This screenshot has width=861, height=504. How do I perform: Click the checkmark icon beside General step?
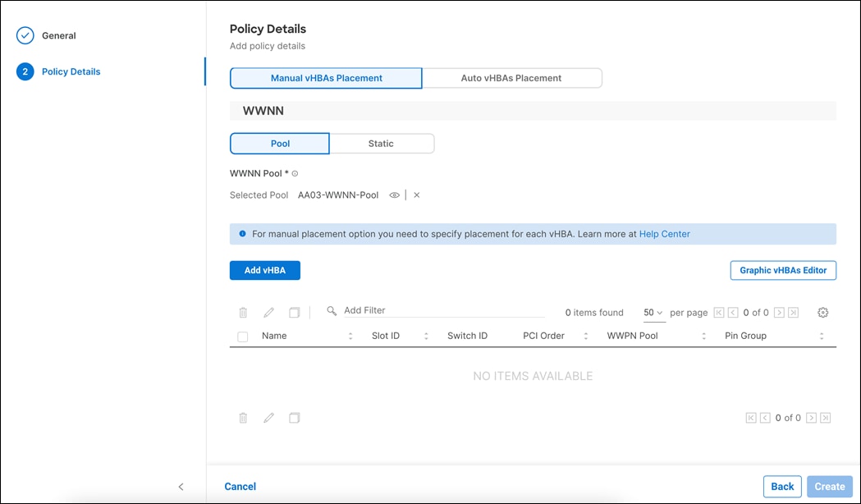[x=24, y=35]
